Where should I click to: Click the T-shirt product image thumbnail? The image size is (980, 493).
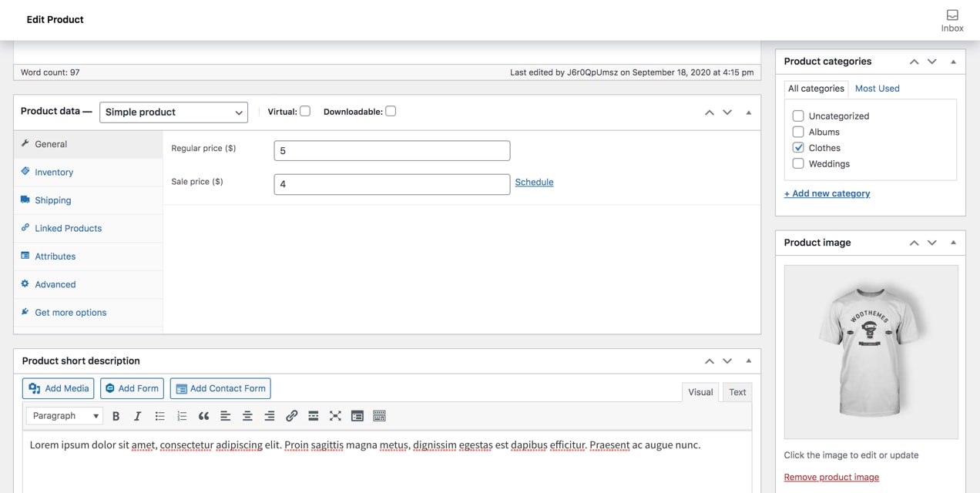(x=871, y=352)
